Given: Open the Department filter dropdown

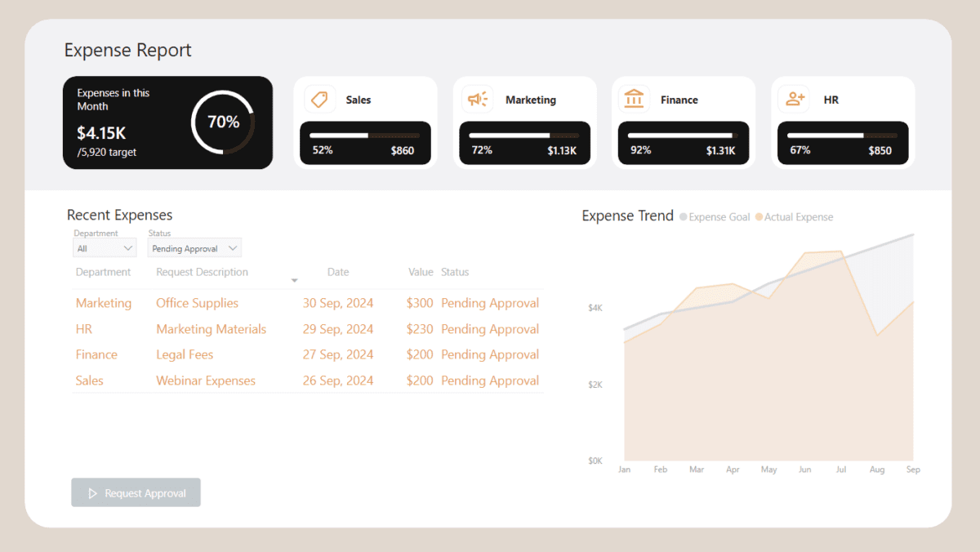Looking at the screenshot, I should 105,247.
